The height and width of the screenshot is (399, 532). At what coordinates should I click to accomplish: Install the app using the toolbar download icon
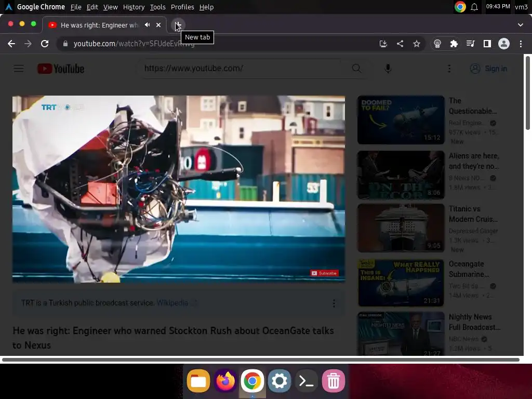coord(383,44)
